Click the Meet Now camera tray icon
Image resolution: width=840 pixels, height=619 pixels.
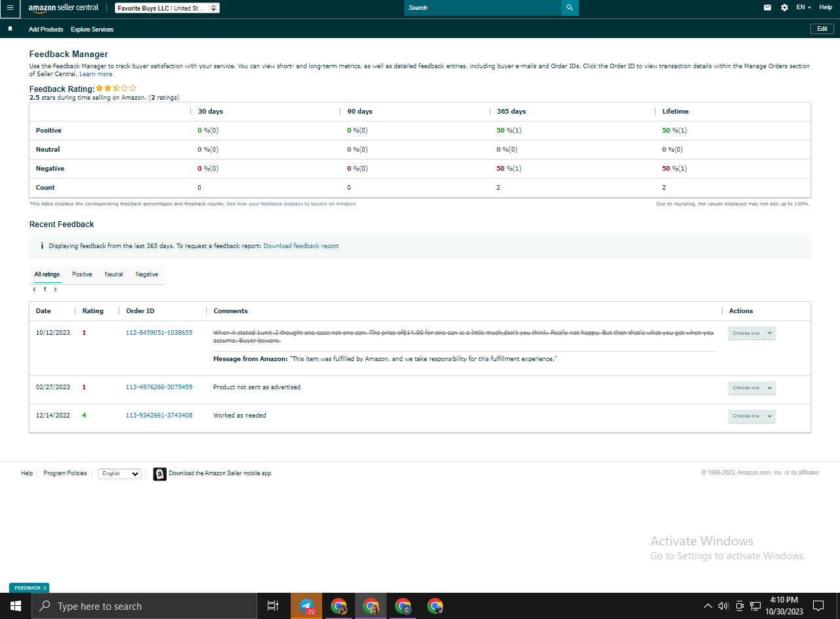click(x=740, y=606)
